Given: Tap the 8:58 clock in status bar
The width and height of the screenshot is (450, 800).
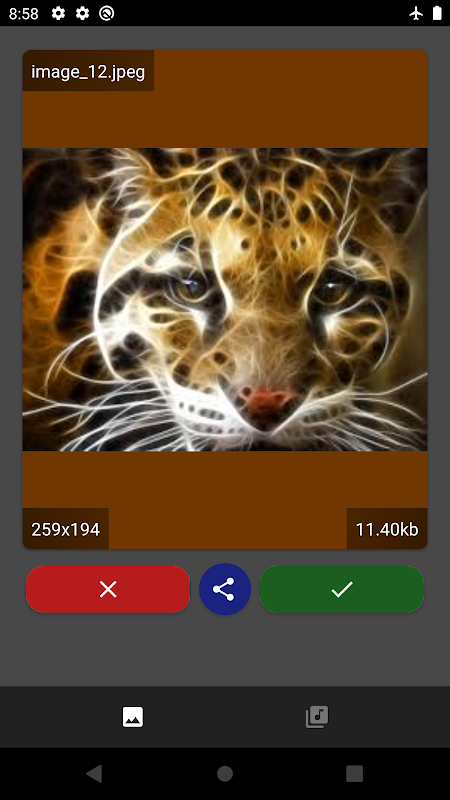Looking at the screenshot, I should tap(23, 14).
